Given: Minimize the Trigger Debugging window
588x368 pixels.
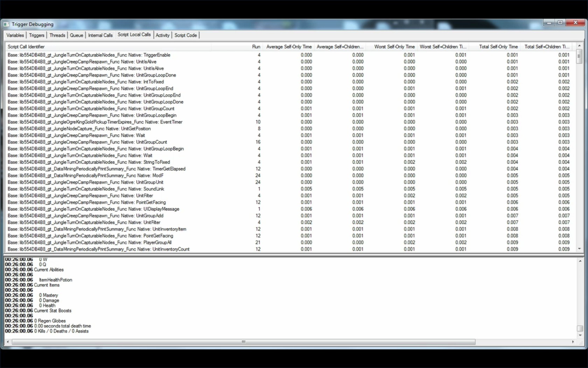Looking at the screenshot, I should tap(549, 23).
